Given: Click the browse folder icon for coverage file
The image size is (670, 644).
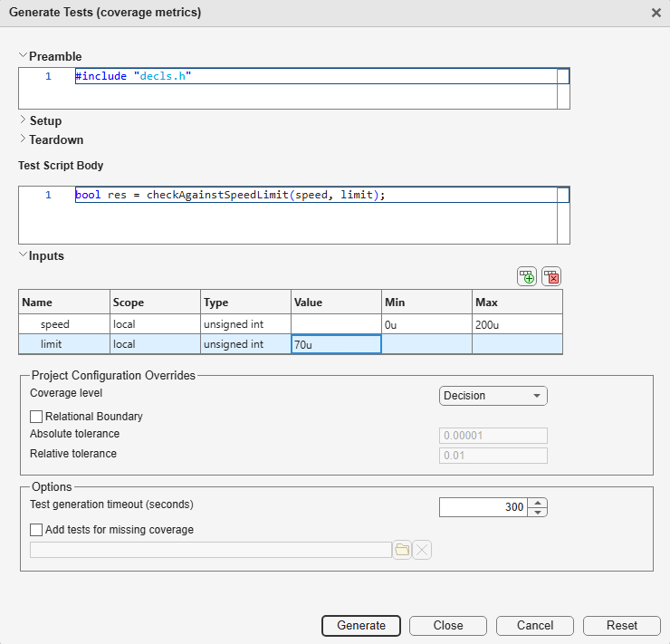Looking at the screenshot, I should click(402, 550).
